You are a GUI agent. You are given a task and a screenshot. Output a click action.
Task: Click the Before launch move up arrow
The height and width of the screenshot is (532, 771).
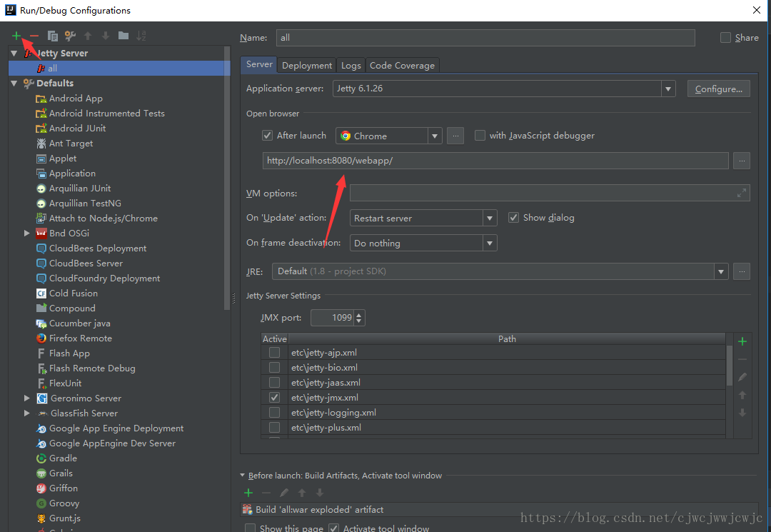tap(302, 493)
